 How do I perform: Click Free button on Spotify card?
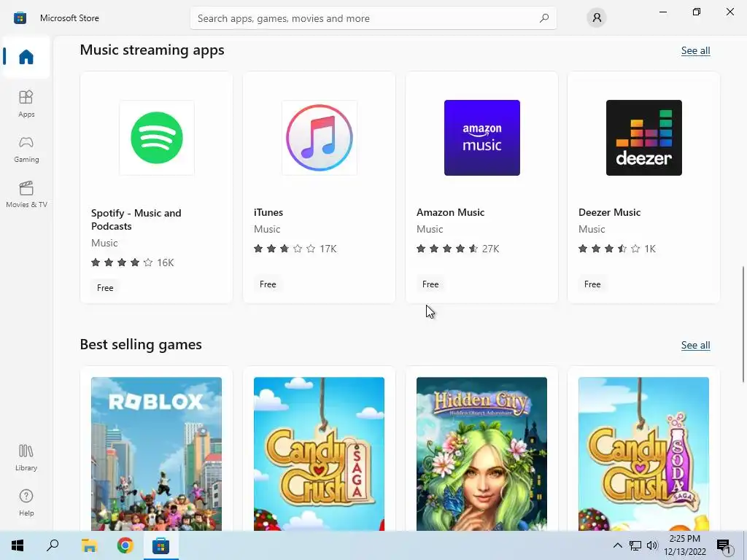pos(105,287)
